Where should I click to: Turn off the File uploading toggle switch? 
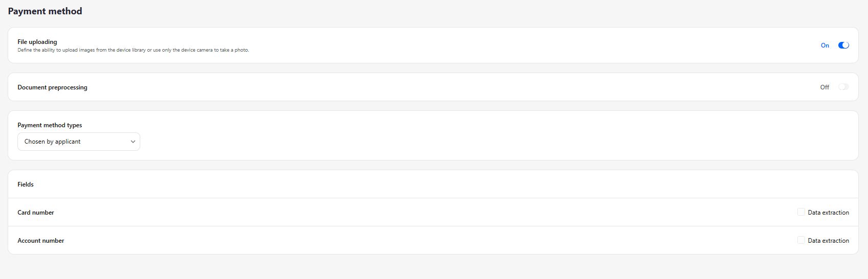click(843, 45)
